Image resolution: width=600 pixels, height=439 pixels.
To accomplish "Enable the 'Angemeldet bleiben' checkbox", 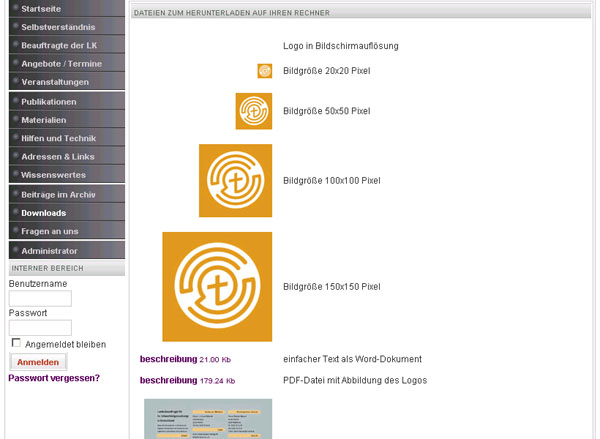I will 16,343.
